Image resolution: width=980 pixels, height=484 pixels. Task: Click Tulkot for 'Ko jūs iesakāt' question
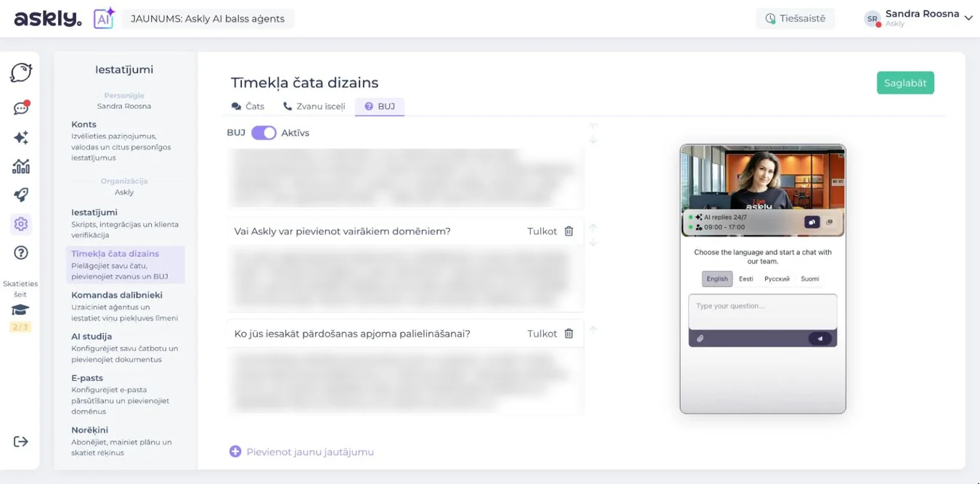point(542,334)
